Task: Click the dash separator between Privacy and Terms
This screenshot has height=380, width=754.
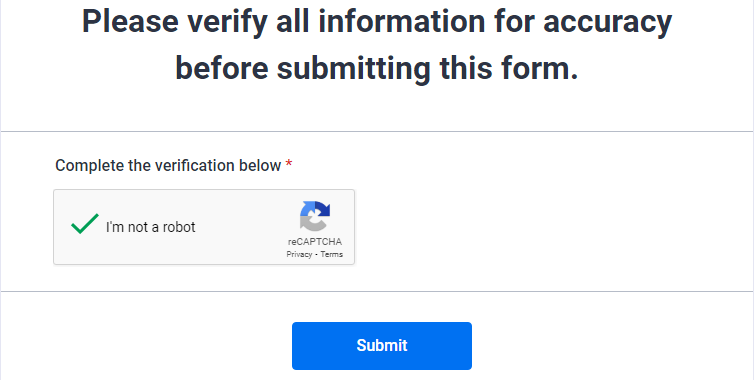Action: click(x=316, y=254)
